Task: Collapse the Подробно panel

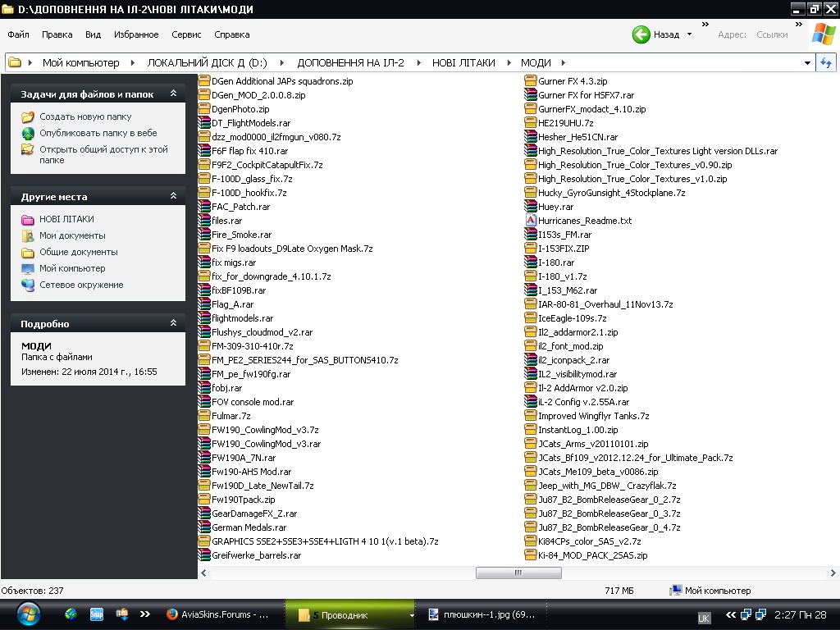Action: coord(174,323)
